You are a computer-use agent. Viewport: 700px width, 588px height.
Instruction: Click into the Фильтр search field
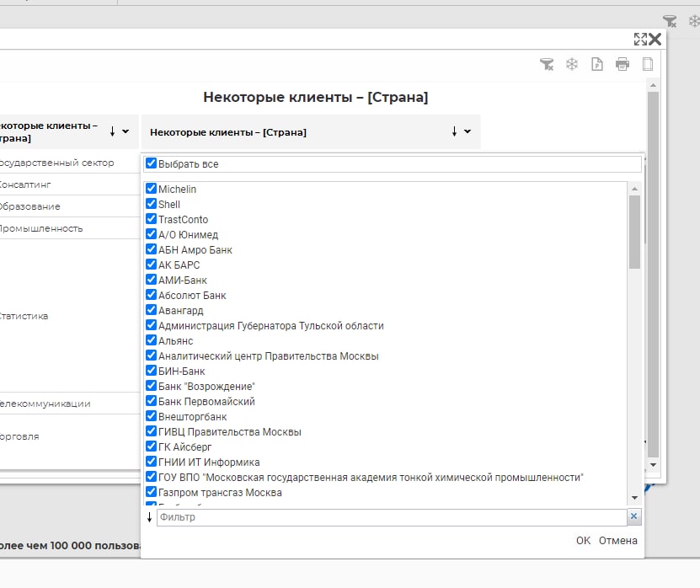[392, 517]
